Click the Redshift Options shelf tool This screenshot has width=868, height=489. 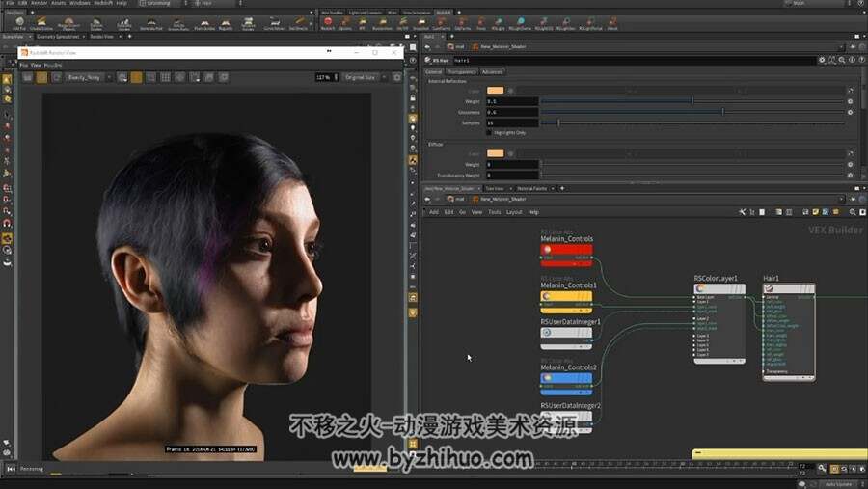click(345, 23)
